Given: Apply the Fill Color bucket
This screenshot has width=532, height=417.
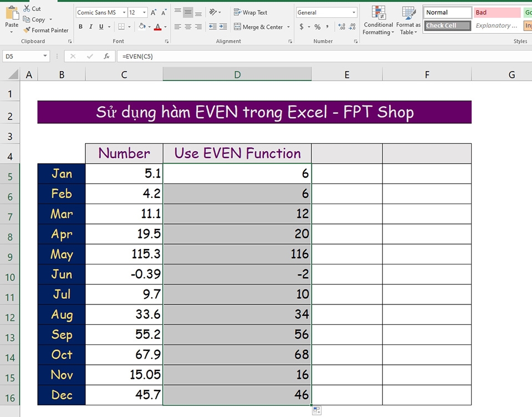Looking at the screenshot, I should click(x=142, y=27).
